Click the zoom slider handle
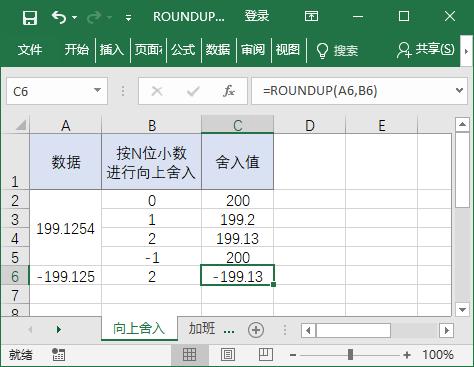This screenshot has width=474, height=367. coord(350,355)
